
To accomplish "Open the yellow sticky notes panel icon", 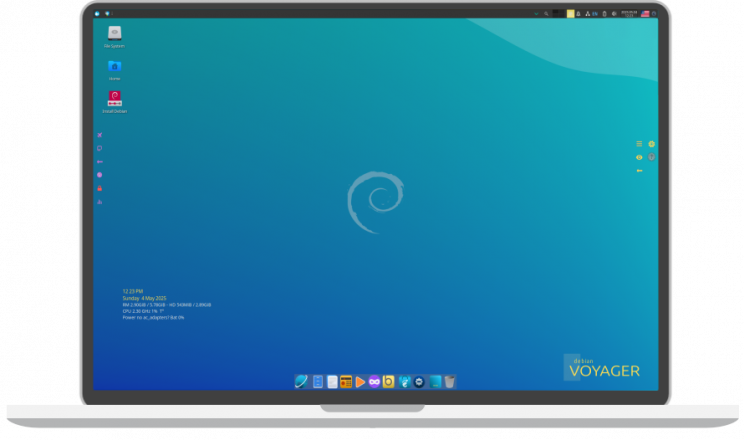I will point(570,14).
